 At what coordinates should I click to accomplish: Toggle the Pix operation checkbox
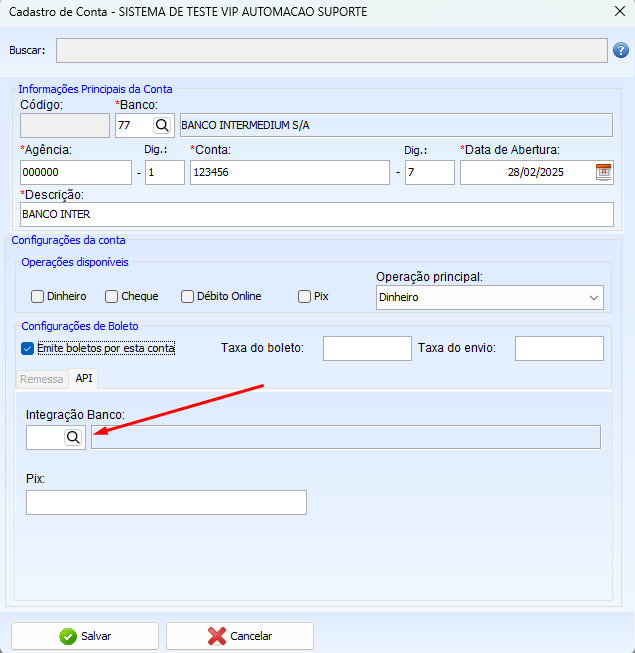click(304, 296)
